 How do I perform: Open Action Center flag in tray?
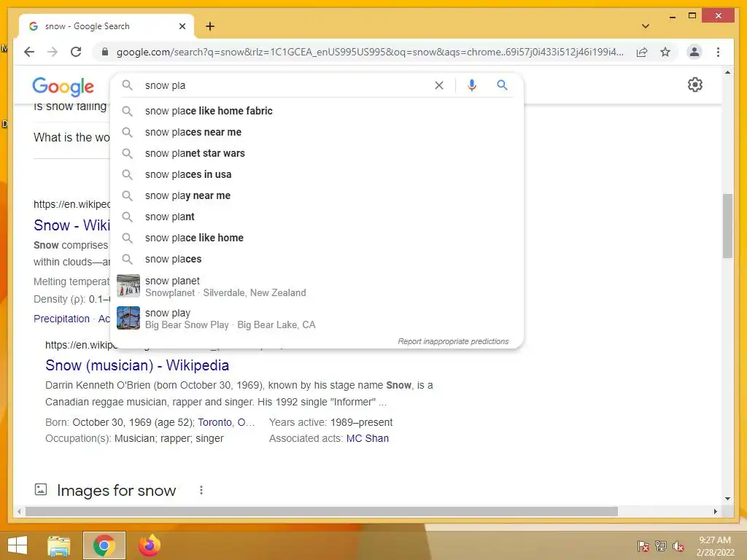point(643,546)
